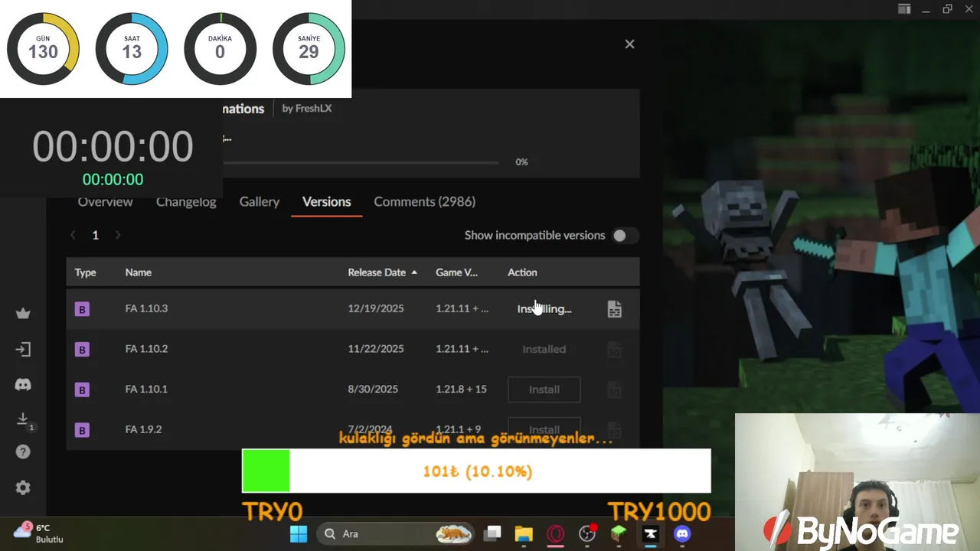Click the Windows taskbar search box
Image resolution: width=980 pixels, height=551 pixels.
(x=397, y=533)
